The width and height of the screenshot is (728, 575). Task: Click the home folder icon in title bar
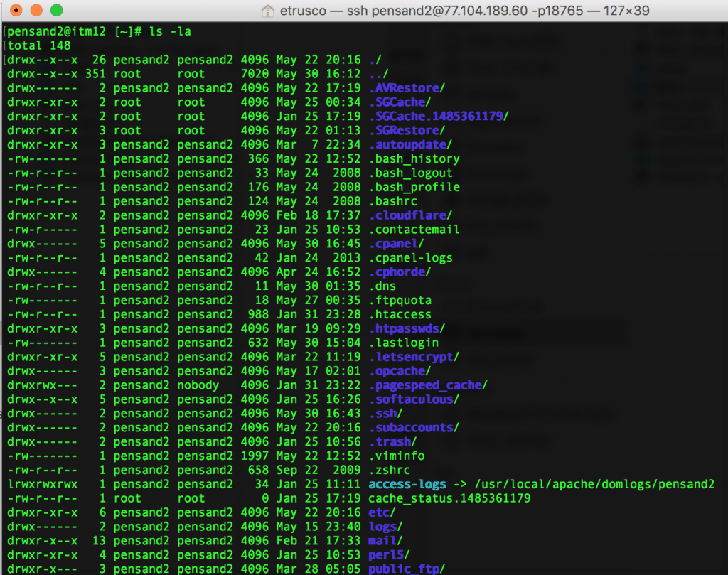coord(267,10)
